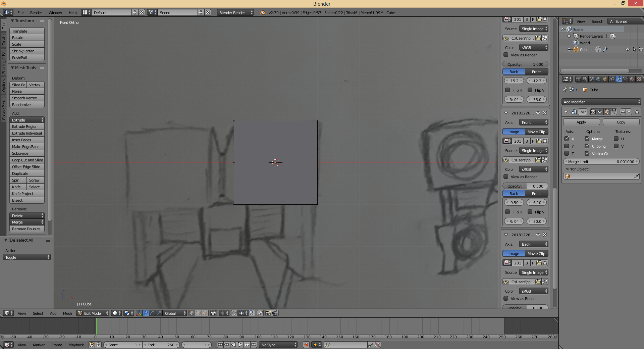The width and height of the screenshot is (644, 349).
Task: Enable the Mirror Y axis checkbox
Action: [x=567, y=146]
